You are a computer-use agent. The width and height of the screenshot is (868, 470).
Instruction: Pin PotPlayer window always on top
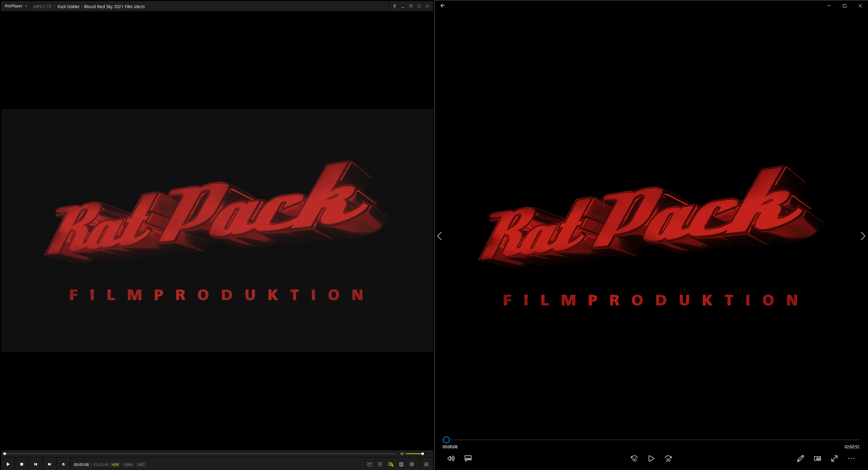(x=394, y=6)
